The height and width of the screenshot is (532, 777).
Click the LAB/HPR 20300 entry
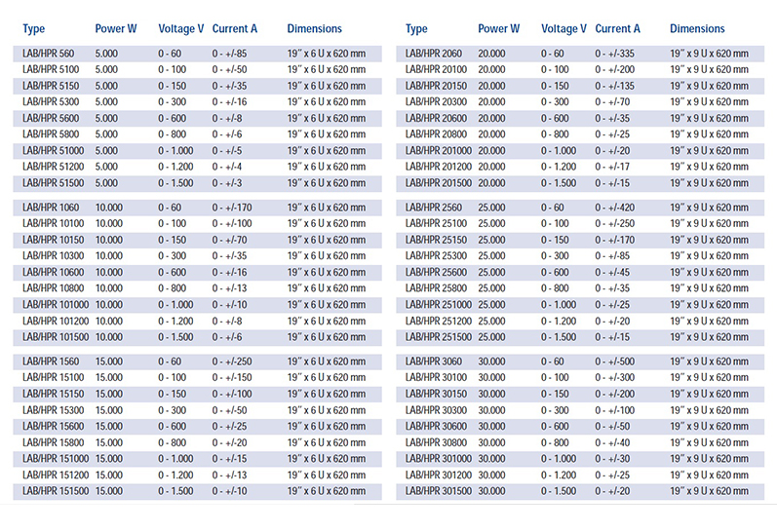[x=436, y=102]
